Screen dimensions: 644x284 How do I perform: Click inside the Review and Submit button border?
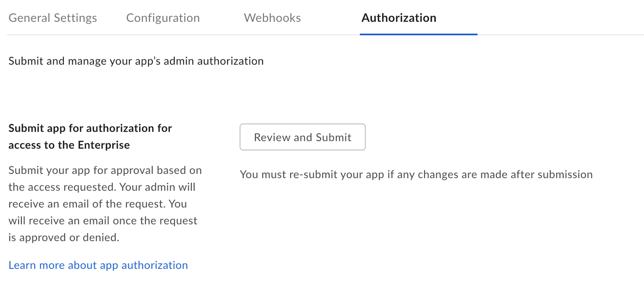point(302,137)
